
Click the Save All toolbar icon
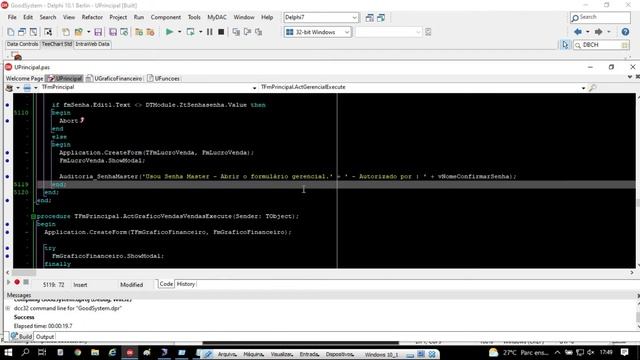[x=113, y=32]
